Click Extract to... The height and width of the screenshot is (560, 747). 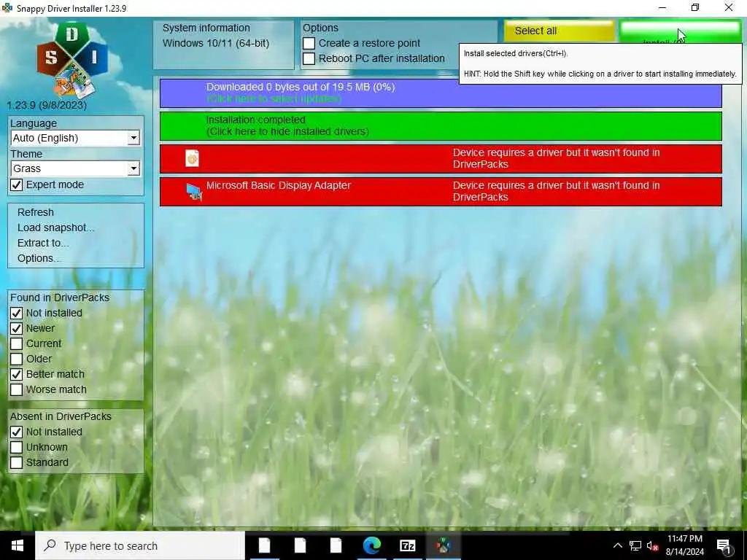click(43, 243)
